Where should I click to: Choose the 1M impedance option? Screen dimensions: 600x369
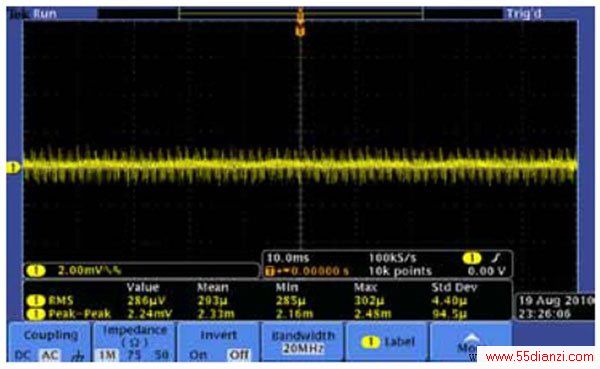[107, 355]
